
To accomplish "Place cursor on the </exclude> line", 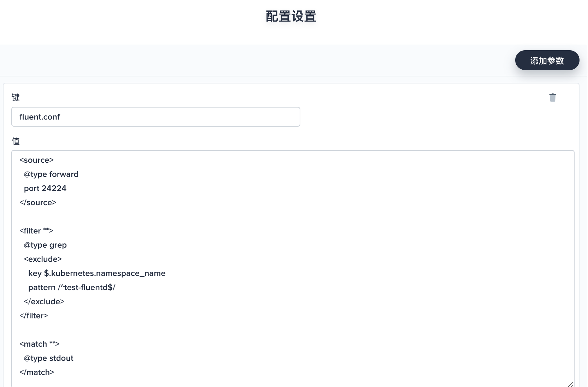I will pos(44,301).
